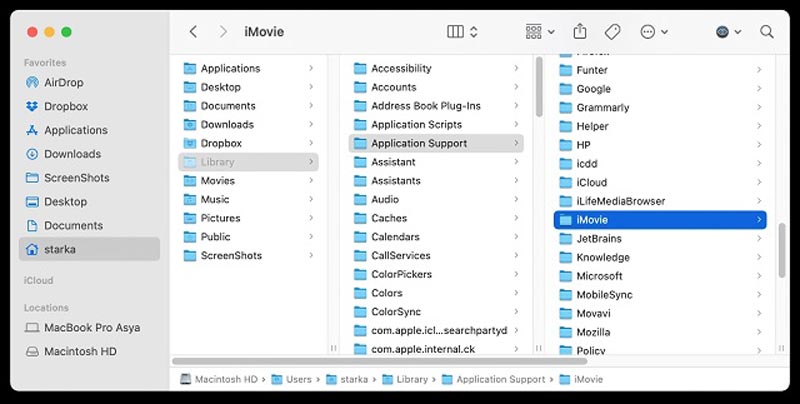Click the Tags icon in toolbar
This screenshot has width=800, height=404.
click(x=613, y=32)
